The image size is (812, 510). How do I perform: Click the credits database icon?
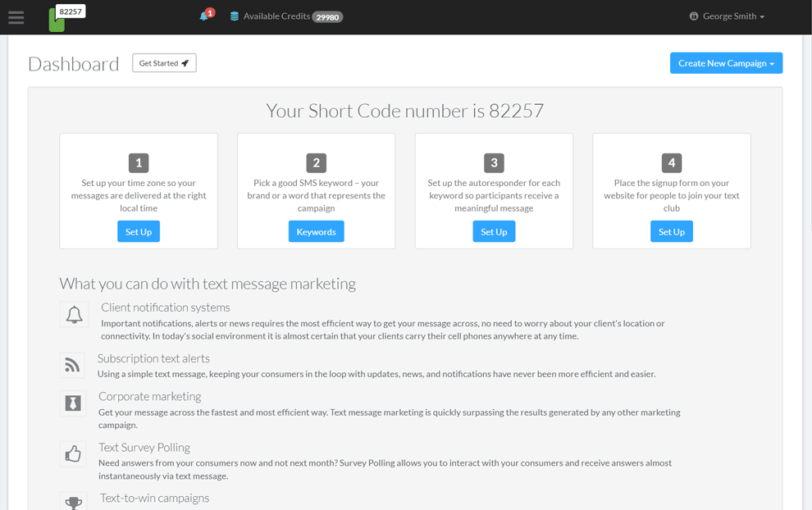click(235, 16)
